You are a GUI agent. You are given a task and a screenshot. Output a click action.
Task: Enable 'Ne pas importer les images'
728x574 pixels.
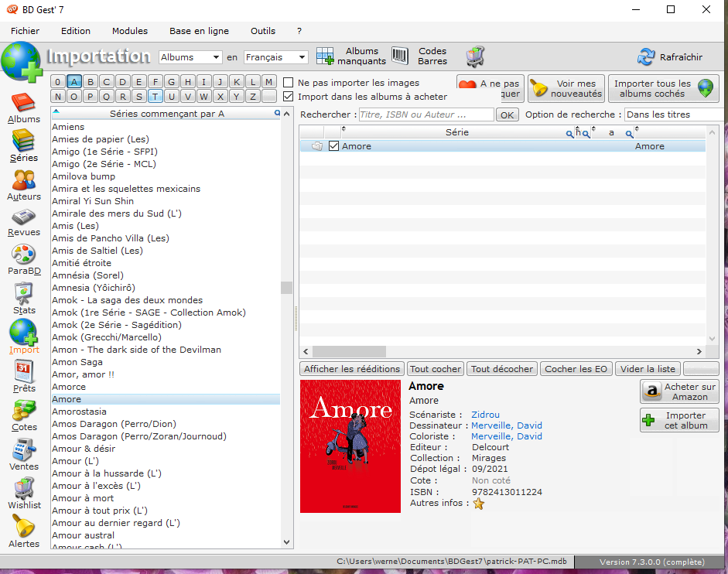point(289,83)
